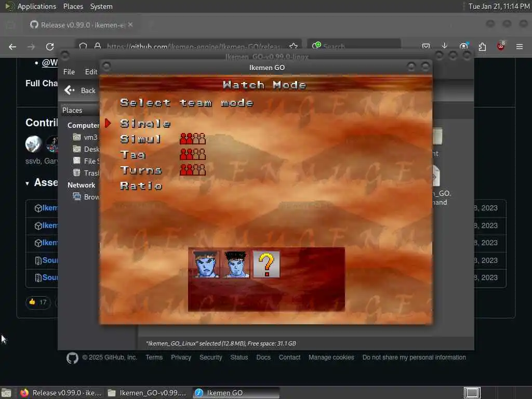Open the @W mention link on GitHub page

(49, 62)
